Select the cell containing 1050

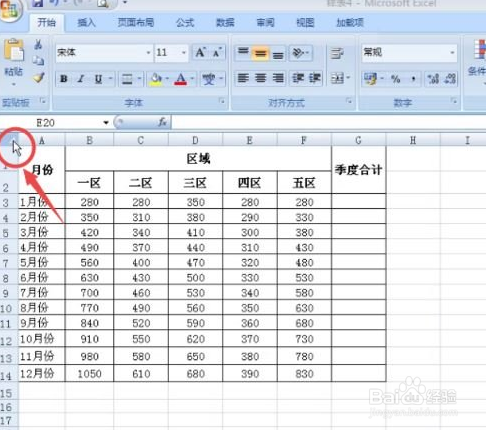(x=89, y=374)
